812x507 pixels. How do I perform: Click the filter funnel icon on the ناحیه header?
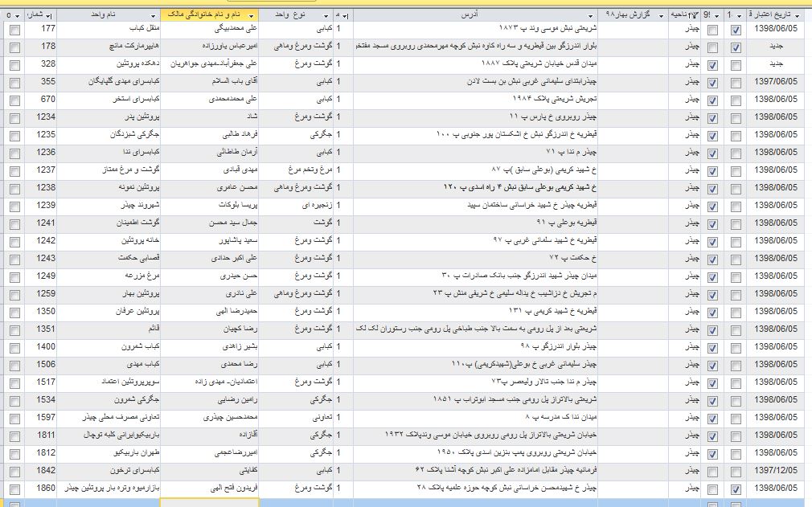[695, 15]
